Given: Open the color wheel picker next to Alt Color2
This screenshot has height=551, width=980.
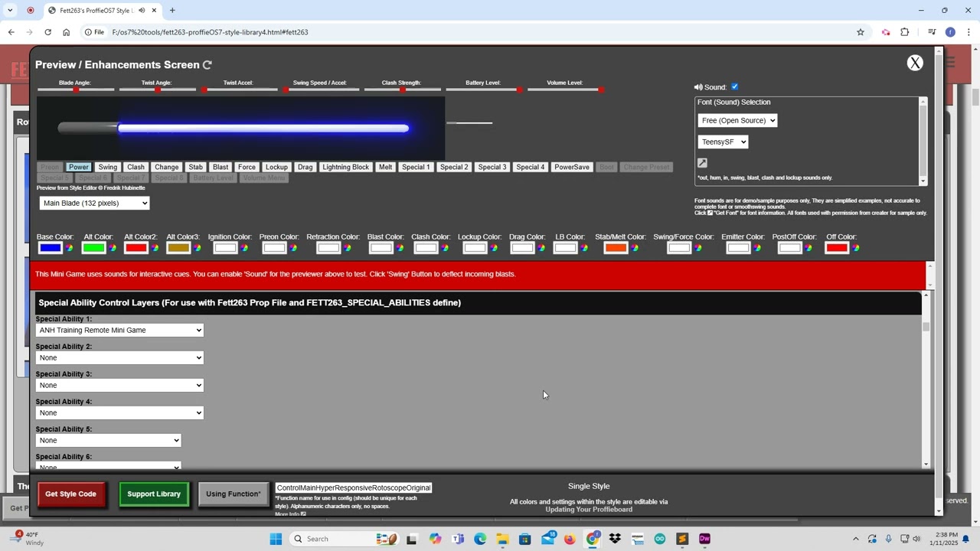Looking at the screenshot, I should coord(155,248).
